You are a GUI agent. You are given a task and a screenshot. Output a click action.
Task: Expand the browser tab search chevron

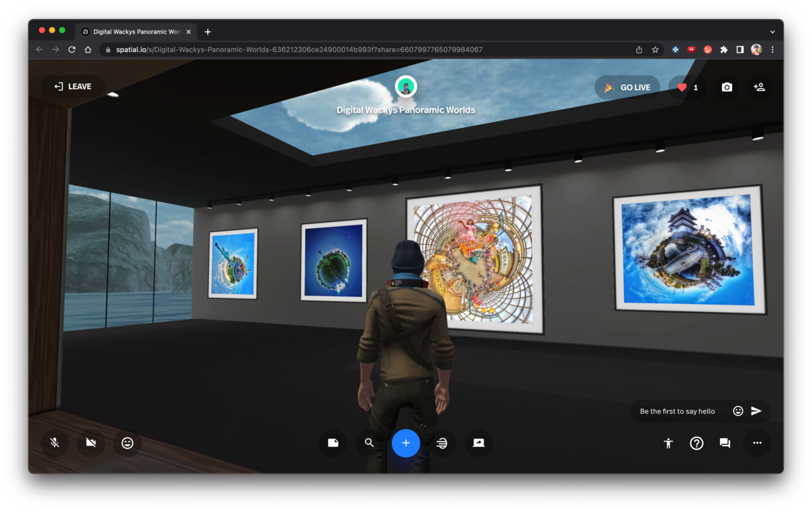coord(772,31)
